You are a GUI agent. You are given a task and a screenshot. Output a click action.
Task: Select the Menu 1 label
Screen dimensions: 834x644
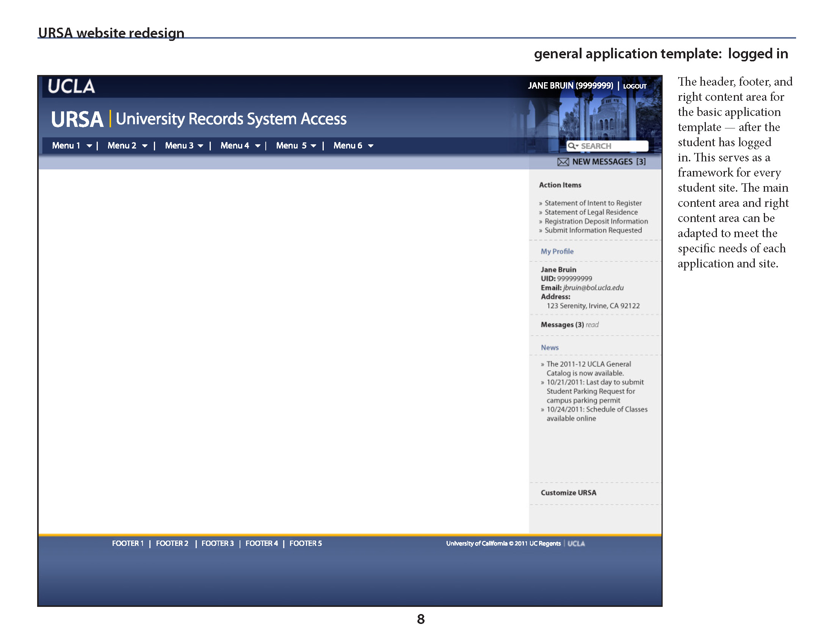pyautogui.click(x=66, y=145)
